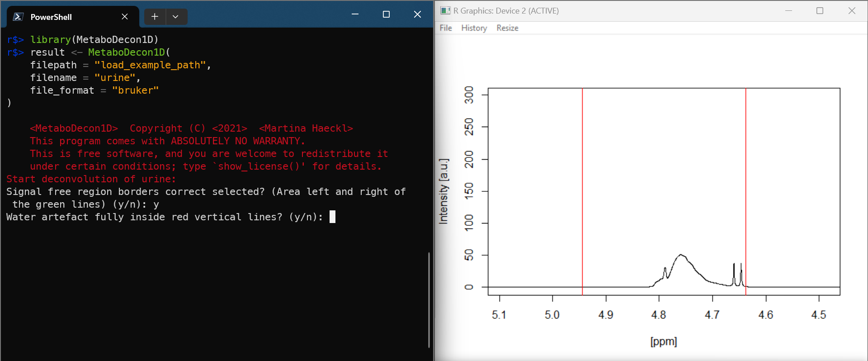The height and width of the screenshot is (361, 868).
Task: Click the sharp doublet peaks near 4.65 ppm
Action: pos(737,274)
